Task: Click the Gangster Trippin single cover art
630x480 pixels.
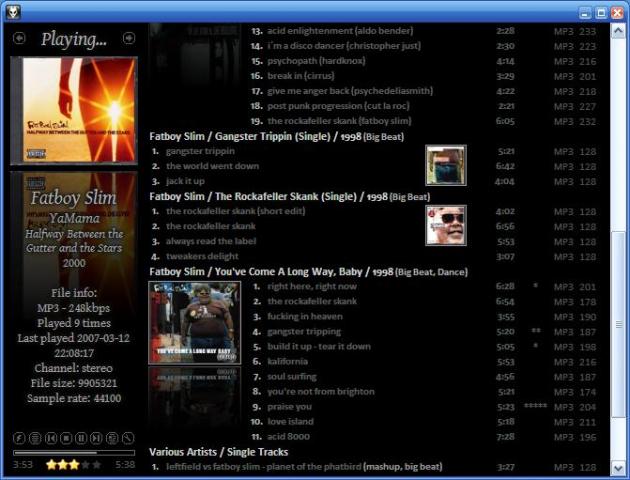Action: [x=446, y=165]
